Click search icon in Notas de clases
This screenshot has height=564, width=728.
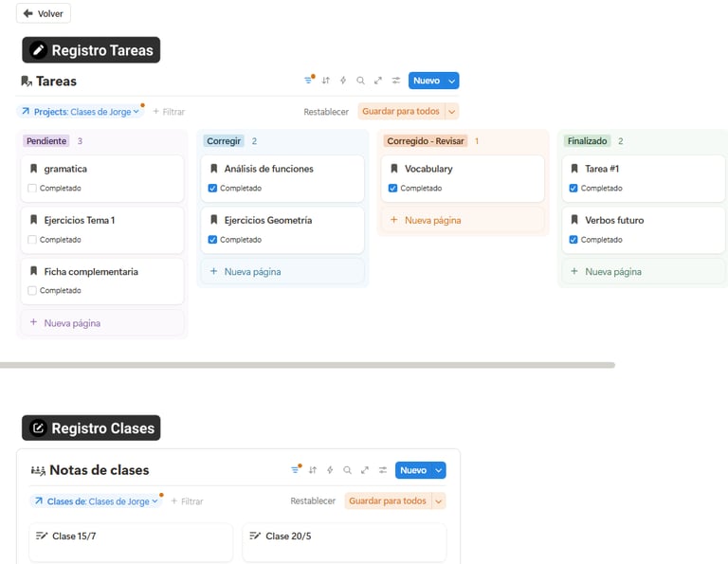pos(347,470)
